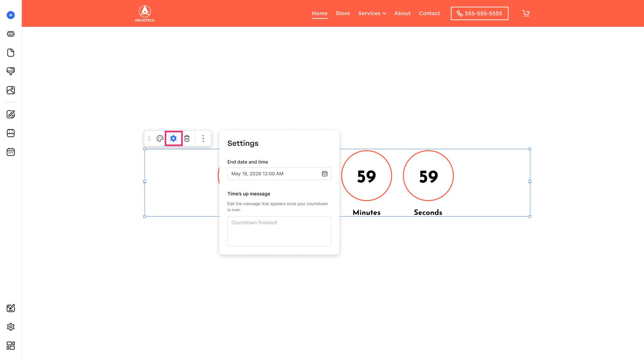Screen dimensions: 644x362
Task: Open the sections panel in sidebar
Action: (11, 34)
